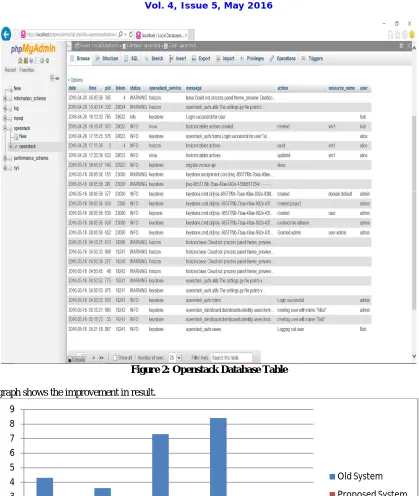Click the browser address bar URL

pos(71,34)
